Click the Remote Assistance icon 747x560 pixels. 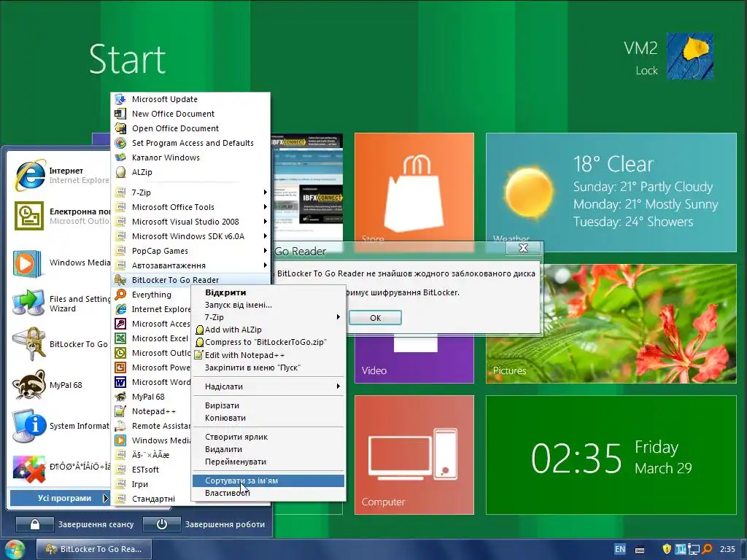(120, 426)
